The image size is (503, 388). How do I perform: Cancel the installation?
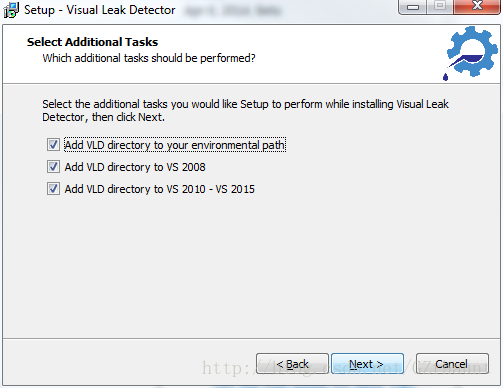(452, 364)
